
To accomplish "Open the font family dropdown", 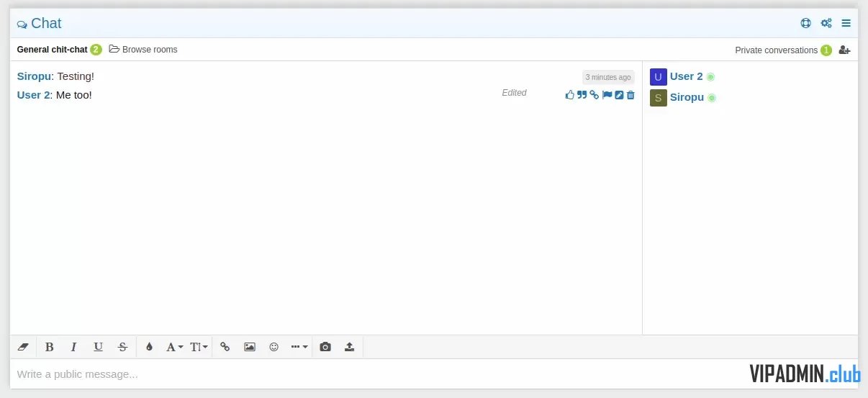I will click(x=175, y=347).
